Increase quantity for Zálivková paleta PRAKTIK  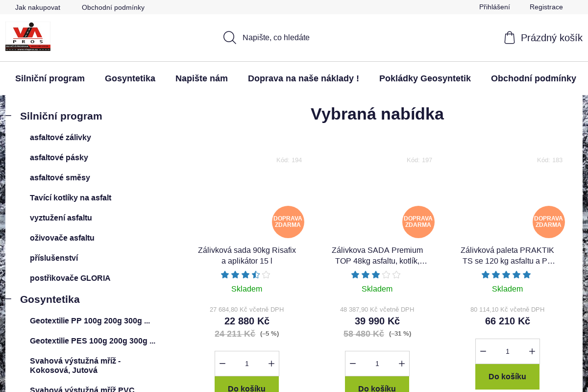532,351
